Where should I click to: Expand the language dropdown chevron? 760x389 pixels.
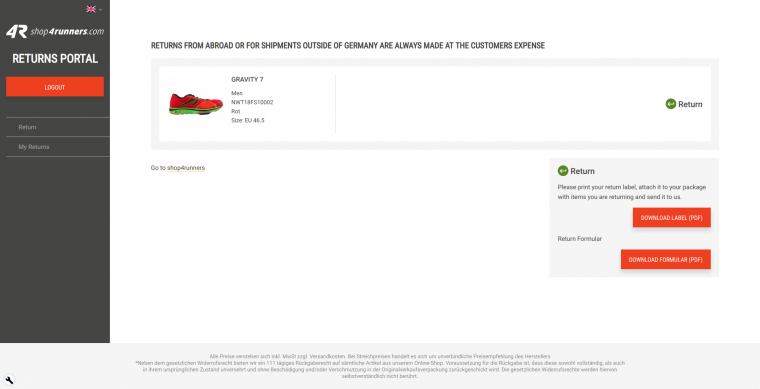pyautogui.click(x=100, y=9)
